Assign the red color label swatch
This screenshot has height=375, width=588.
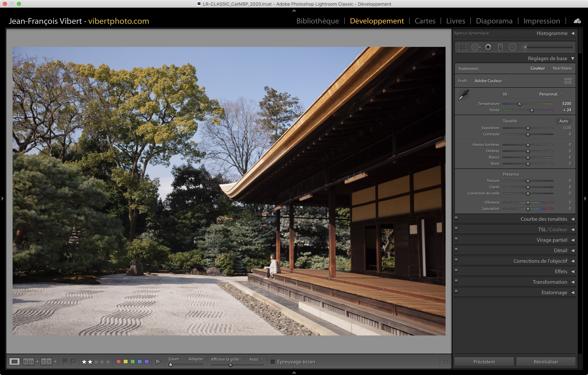119,361
